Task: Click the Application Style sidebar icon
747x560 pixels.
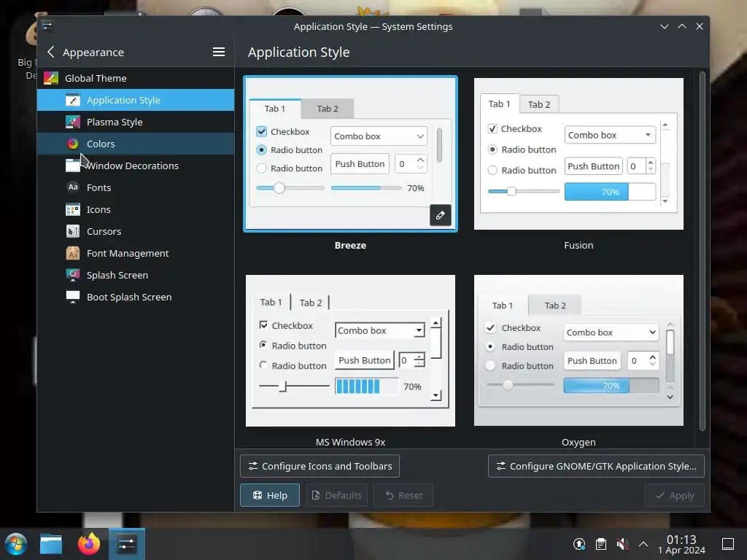Action: tap(72, 100)
